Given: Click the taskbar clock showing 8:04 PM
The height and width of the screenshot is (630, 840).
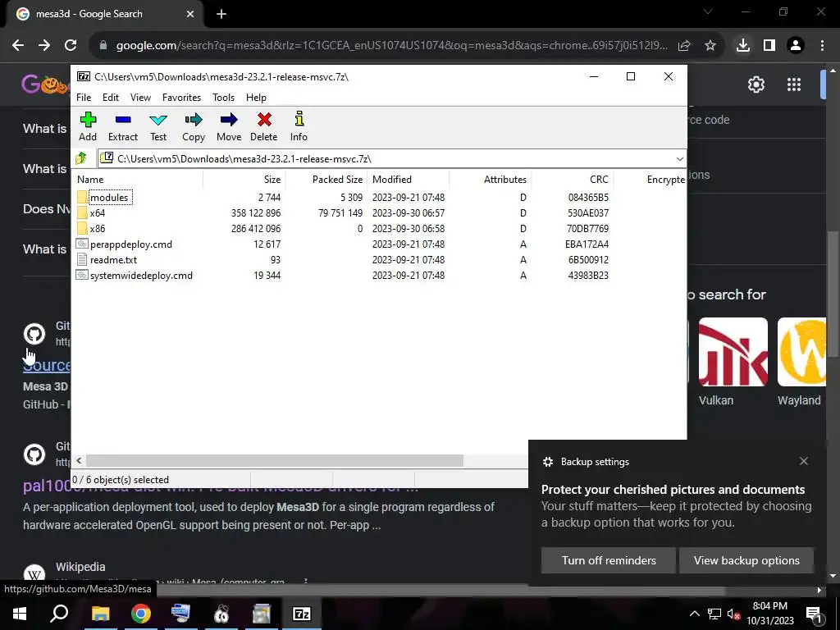Looking at the screenshot, I should click(x=769, y=614).
